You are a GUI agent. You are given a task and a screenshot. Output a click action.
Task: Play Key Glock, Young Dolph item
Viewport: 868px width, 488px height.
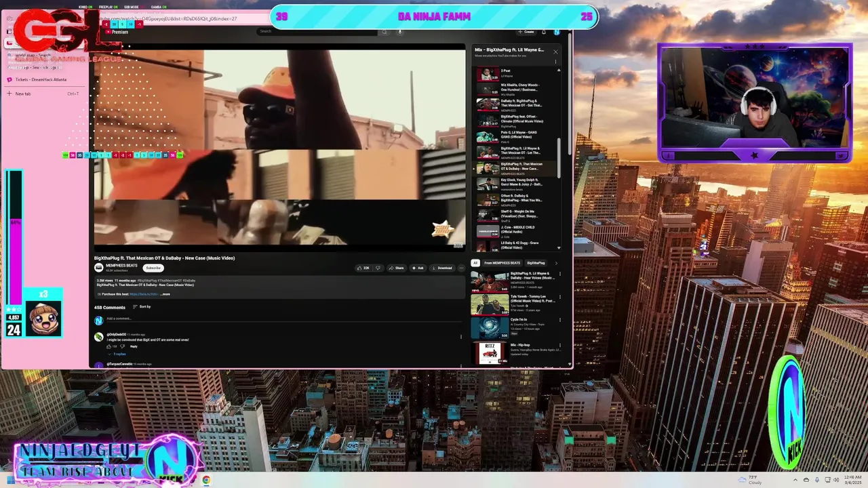tap(517, 183)
